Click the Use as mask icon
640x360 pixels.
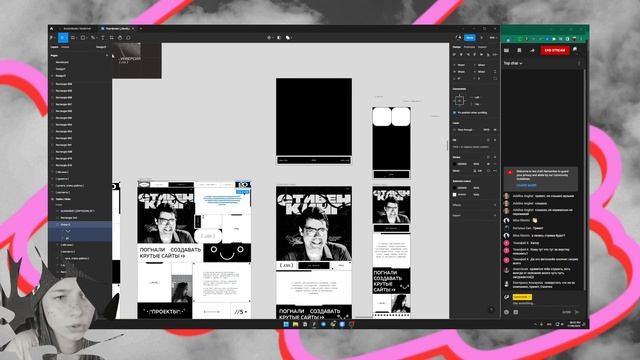(279, 38)
